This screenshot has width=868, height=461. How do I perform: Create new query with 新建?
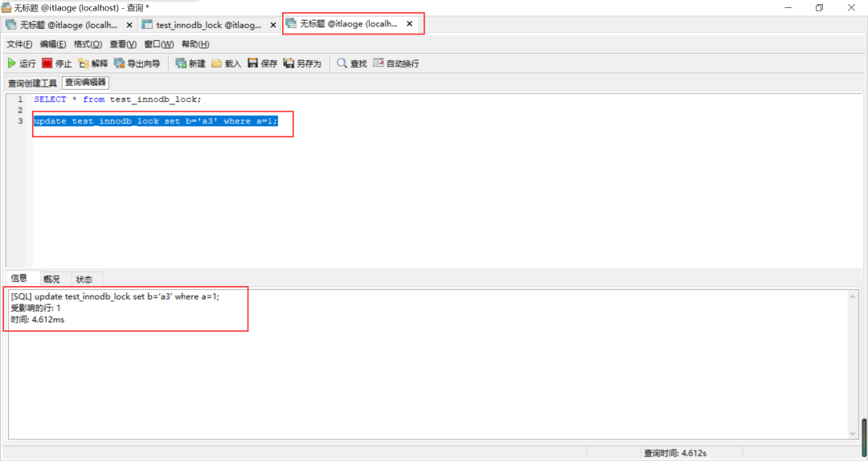click(190, 63)
